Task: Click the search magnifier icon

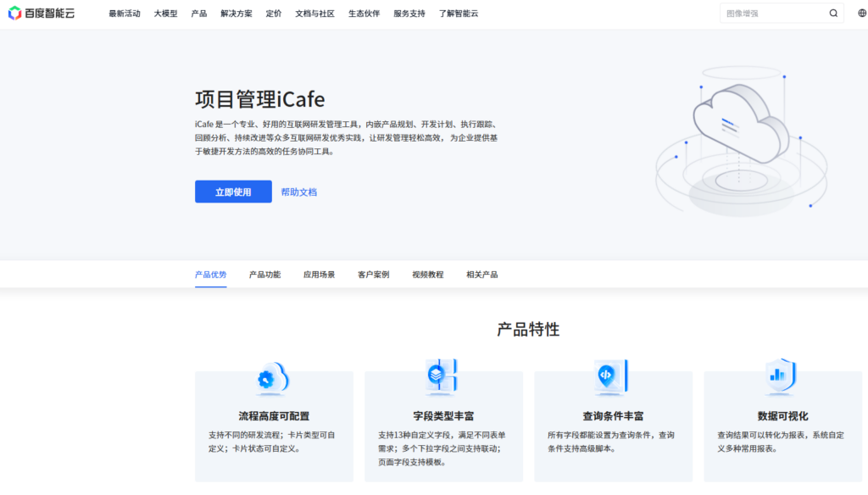Action: tap(832, 13)
